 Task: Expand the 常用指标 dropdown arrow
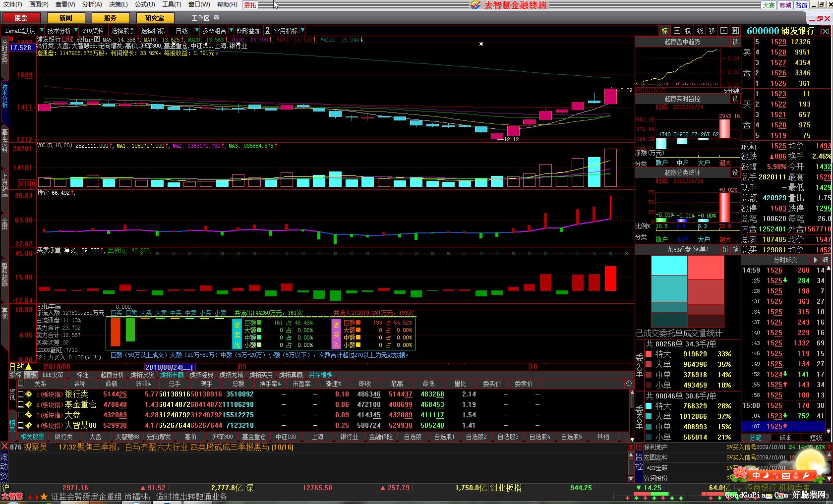(302, 31)
